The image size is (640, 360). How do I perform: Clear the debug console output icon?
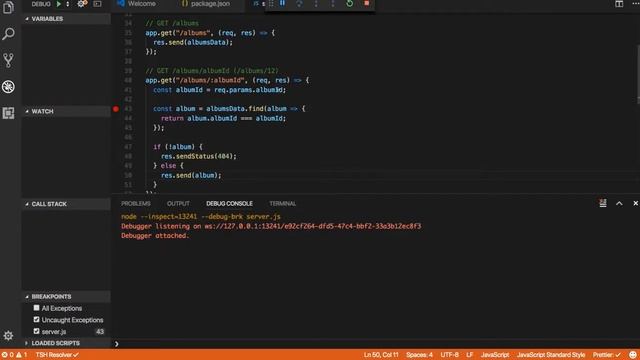click(603, 203)
